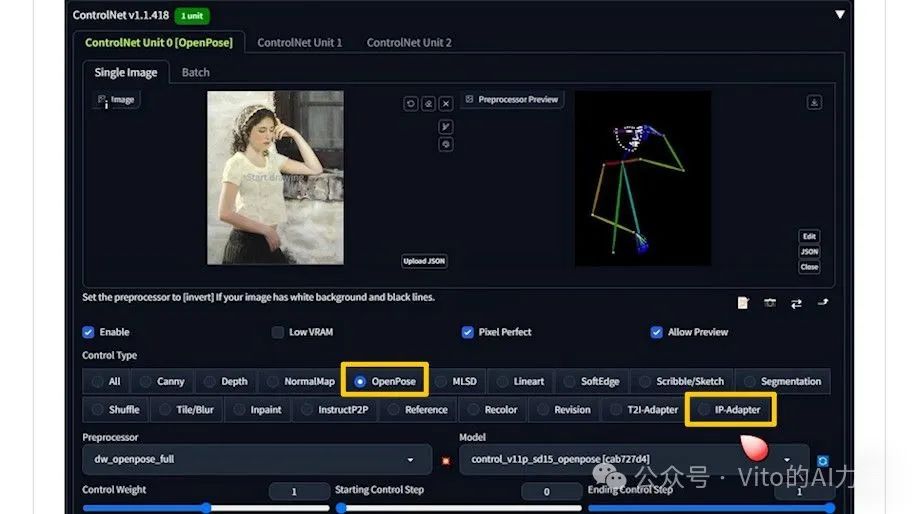Select the Scribble/Sketch control type

point(682,382)
